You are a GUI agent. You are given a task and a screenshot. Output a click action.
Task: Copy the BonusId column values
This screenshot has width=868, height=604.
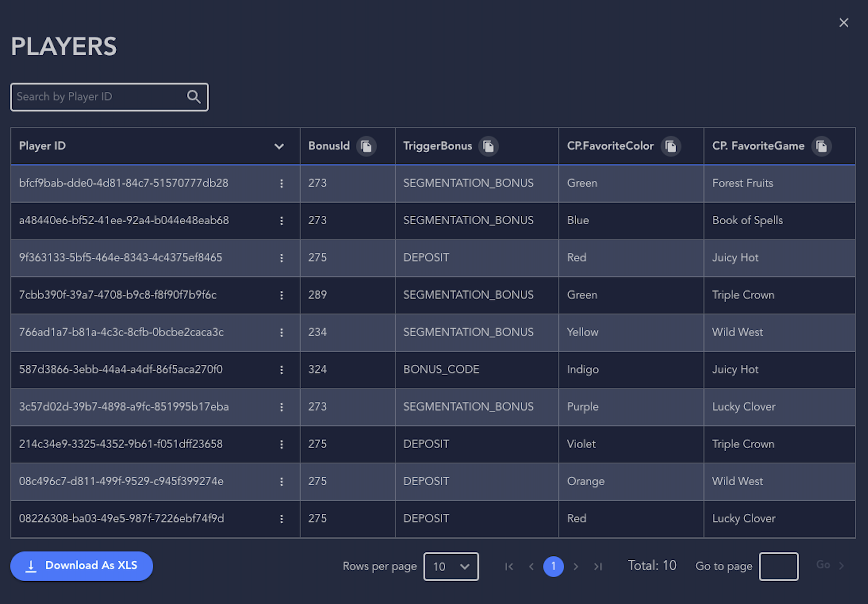click(366, 146)
